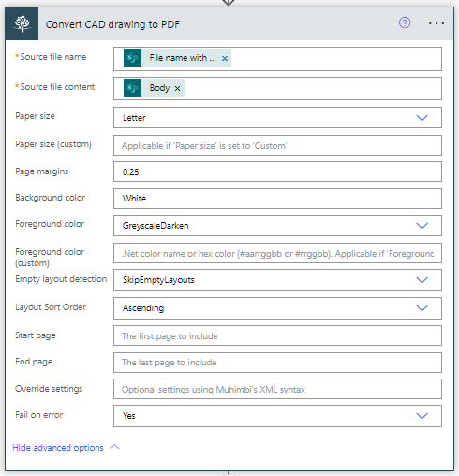This screenshot has height=476, width=459.
Task: Remove the Body token
Action: 177,88
